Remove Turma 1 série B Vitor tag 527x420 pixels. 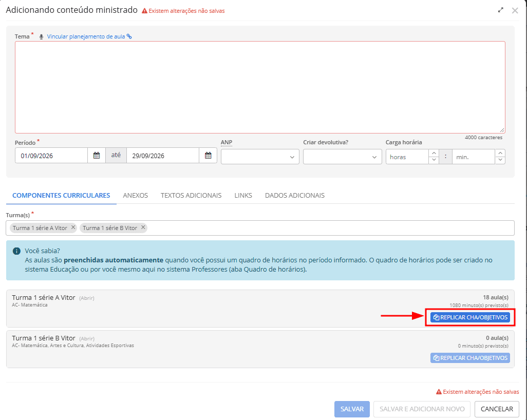pos(143,227)
